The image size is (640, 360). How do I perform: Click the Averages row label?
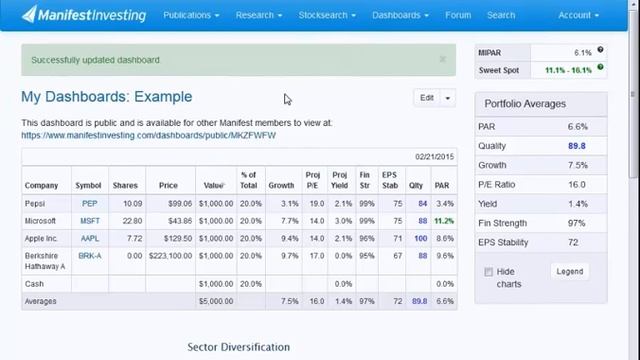[40, 301]
